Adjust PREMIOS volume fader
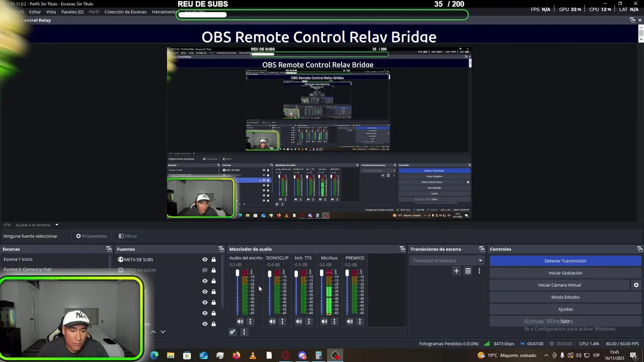The width and height of the screenshot is (644, 362). 347,273
